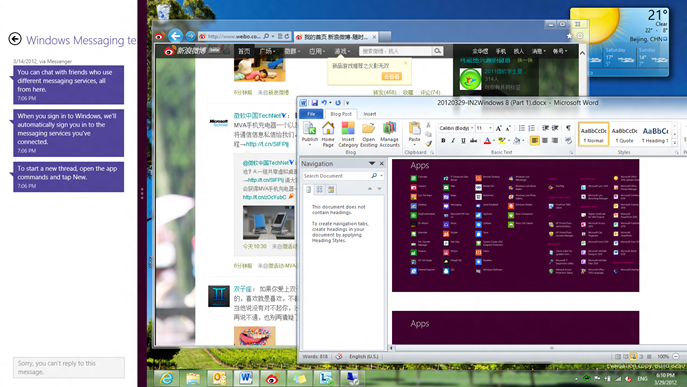687x387 pixels.
Task: Open the font size 11 dropdown
Action: pyautogui.click(x=490, y=128)
